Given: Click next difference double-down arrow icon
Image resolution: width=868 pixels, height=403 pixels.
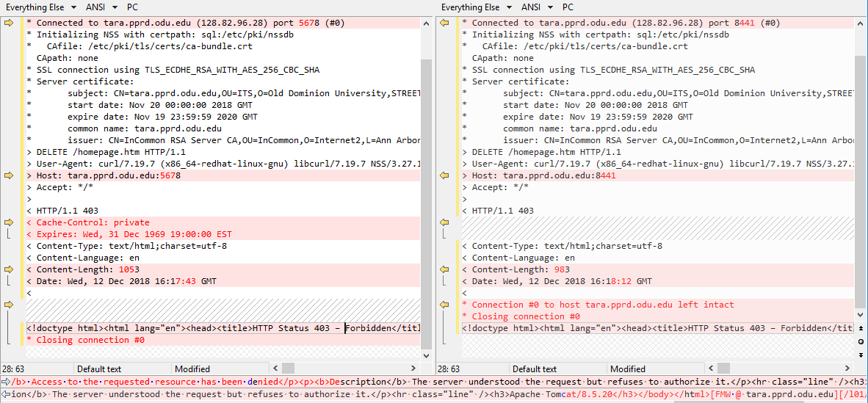Looking at the screenshot, I should pos(860,355).
